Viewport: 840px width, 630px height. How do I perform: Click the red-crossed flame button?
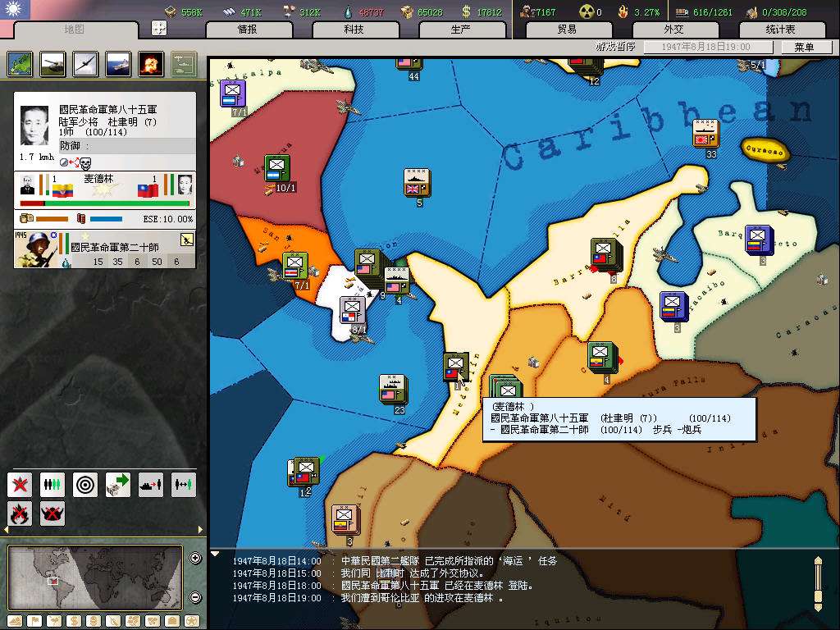tap(20, 514)
